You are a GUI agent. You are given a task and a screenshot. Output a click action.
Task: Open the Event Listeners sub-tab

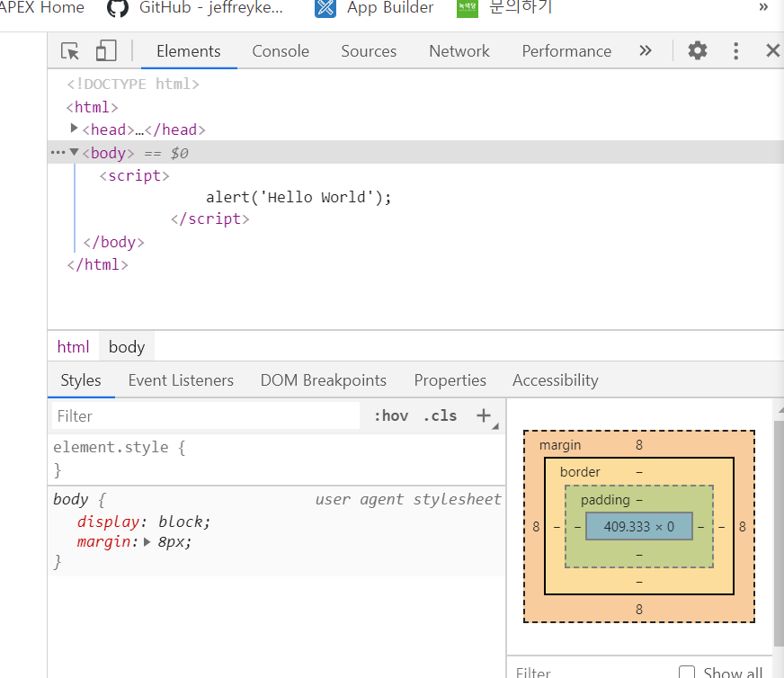[181, 380]
